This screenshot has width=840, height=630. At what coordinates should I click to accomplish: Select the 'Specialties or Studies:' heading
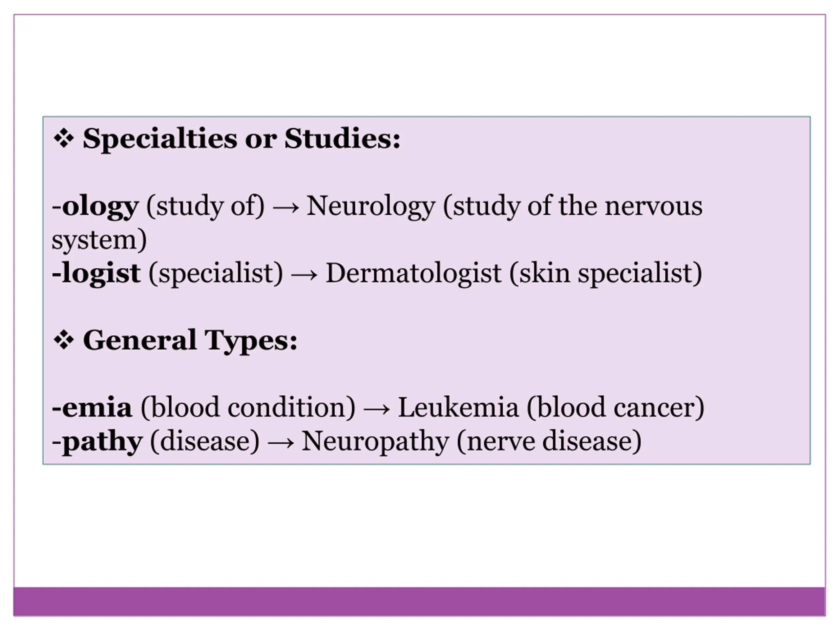click(241, 138)
